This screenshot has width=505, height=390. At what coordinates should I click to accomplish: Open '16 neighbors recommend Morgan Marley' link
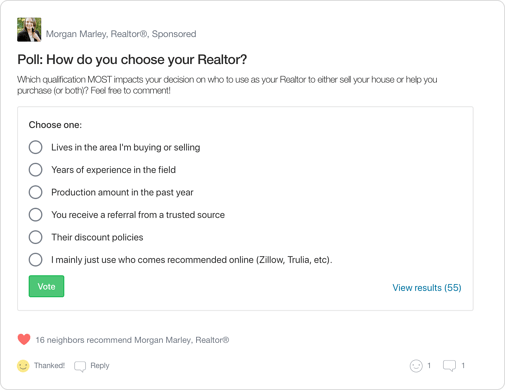132,340
